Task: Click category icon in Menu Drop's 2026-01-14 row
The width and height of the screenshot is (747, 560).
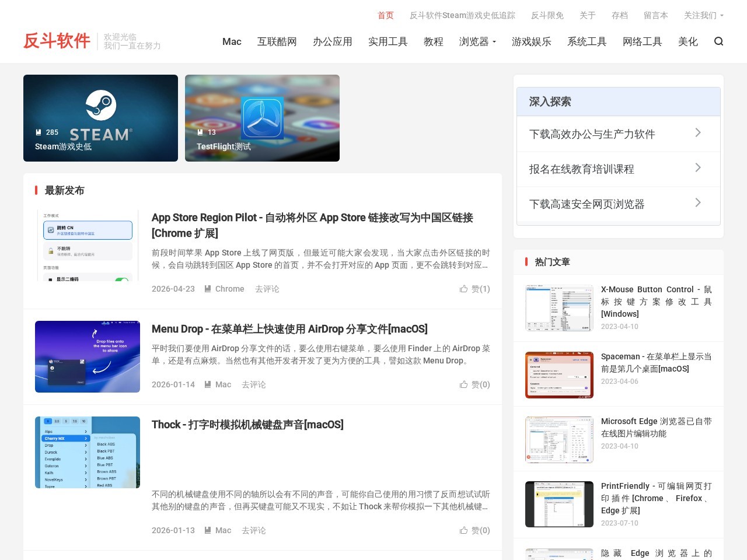Action: point(208,384)
